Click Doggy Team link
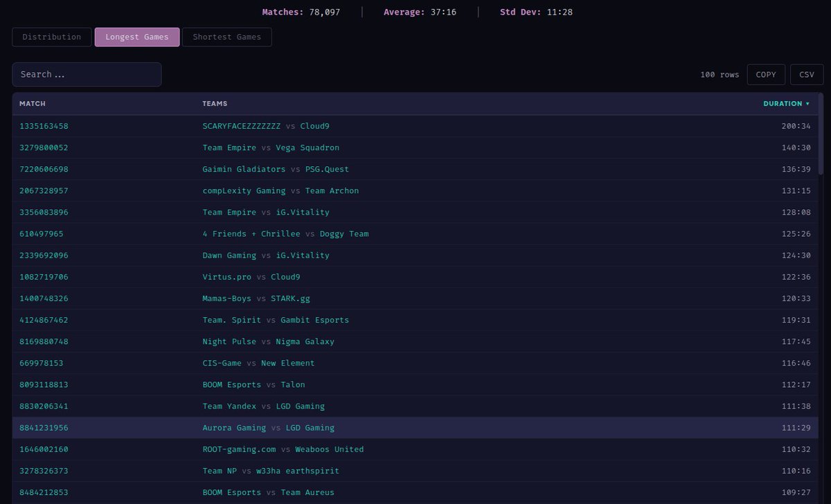The height and width of the screenshot is (504, 831). [344, 233]
